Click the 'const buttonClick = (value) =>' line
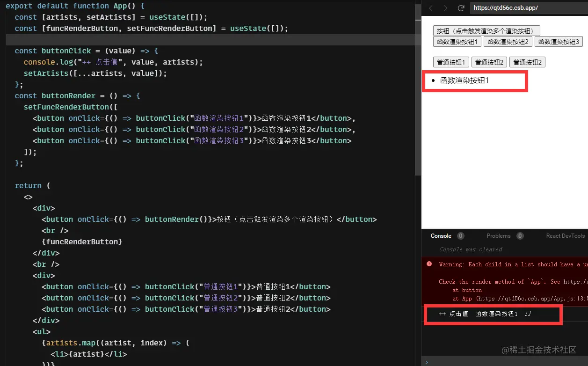This screenshot has width=588, height=366. pos(87,51)
